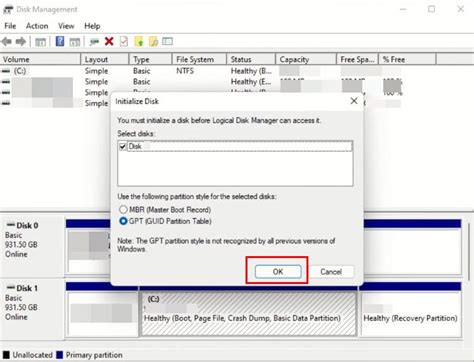Image resolution: width=474 pixels, height=362 pixels.
Task: Sort by the Status column header
Action: [x=251, y=59]
